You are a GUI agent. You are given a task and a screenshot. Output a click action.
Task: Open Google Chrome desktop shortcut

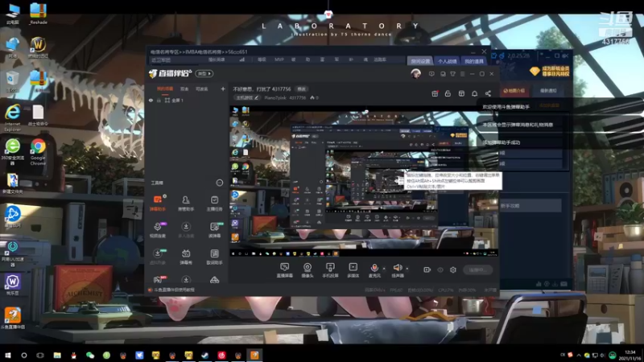(x=38, y=152)
